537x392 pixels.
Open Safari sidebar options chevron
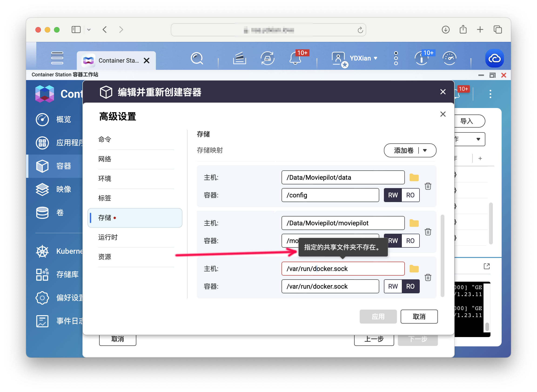click(89, 30)
